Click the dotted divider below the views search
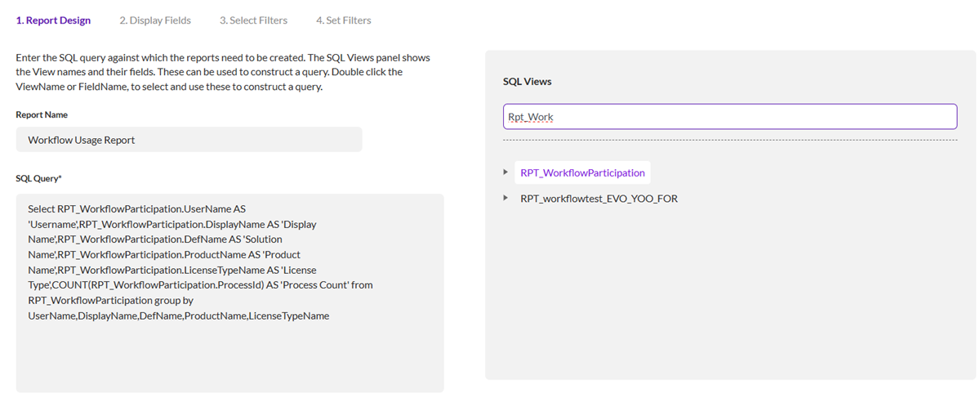The height and width of the screenshot is (403, 980). point(729,141)
